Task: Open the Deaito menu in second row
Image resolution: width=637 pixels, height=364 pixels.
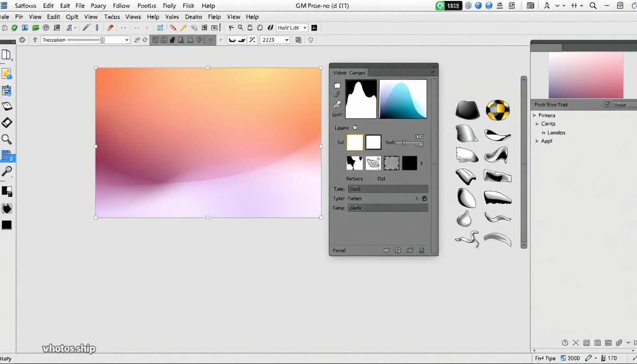Action: [193, 17]
